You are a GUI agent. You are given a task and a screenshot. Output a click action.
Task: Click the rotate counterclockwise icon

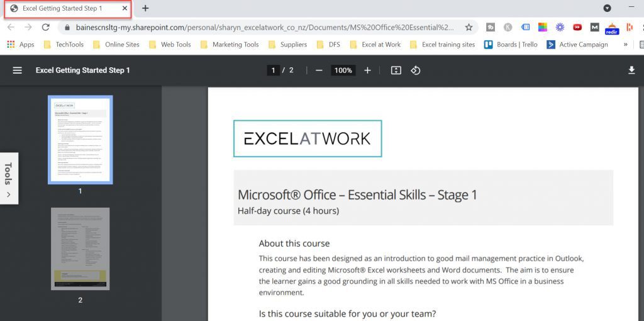pyautogui.click(x=416, y=70)
